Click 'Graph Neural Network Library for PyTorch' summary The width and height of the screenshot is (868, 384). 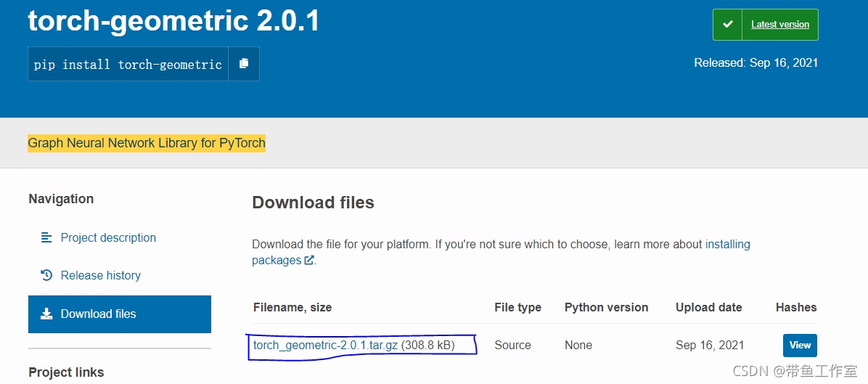[x=147, y=143]
